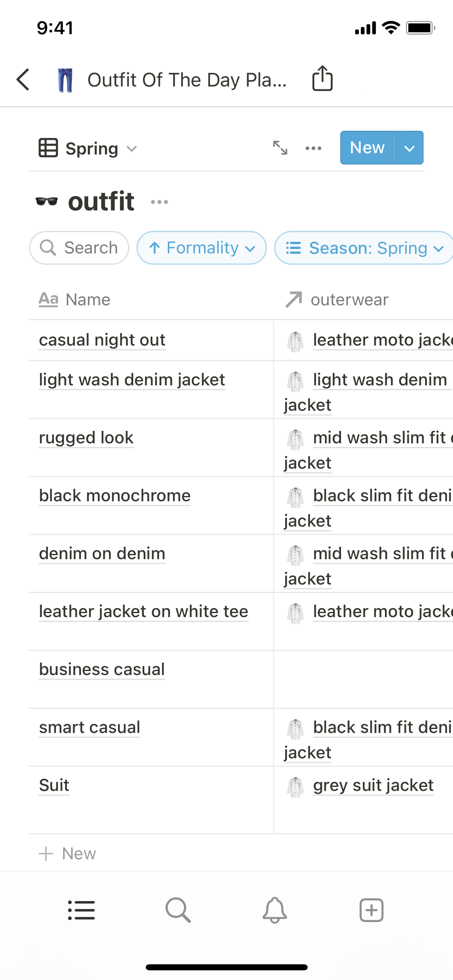Image resolution: width=453 pixels, height=980 pixels.
Task: Open the Formality sort dropdown
Action: tap(202, 248)
